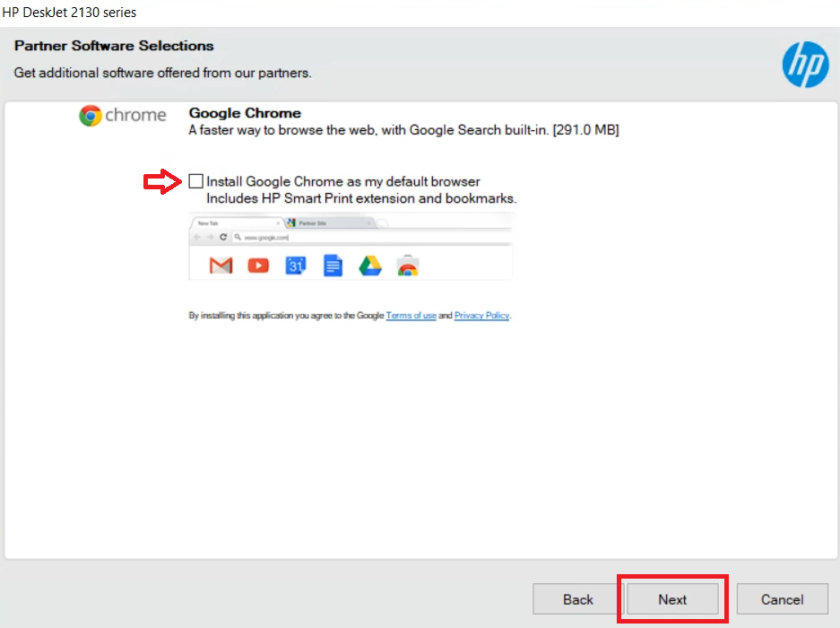Screen dimensions: 840x628
Task: Click the YouTube icon in preview
Action: 258,266
